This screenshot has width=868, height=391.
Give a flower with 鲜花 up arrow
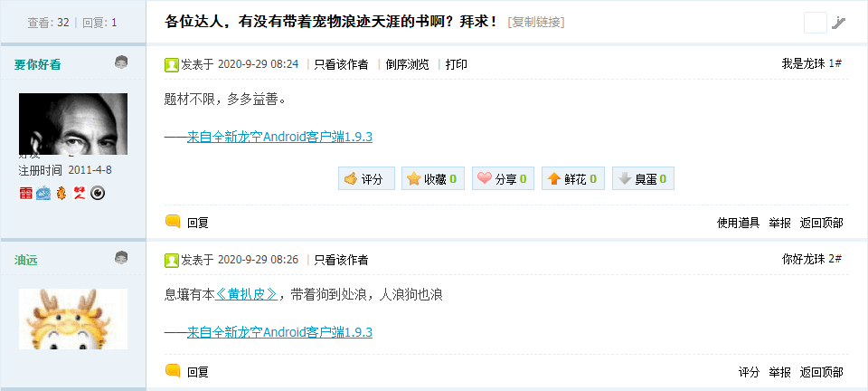(573, 178)
